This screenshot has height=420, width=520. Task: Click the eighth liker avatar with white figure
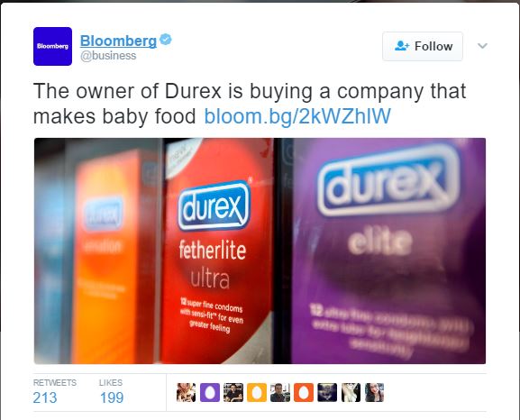click(x=351, y=392)
